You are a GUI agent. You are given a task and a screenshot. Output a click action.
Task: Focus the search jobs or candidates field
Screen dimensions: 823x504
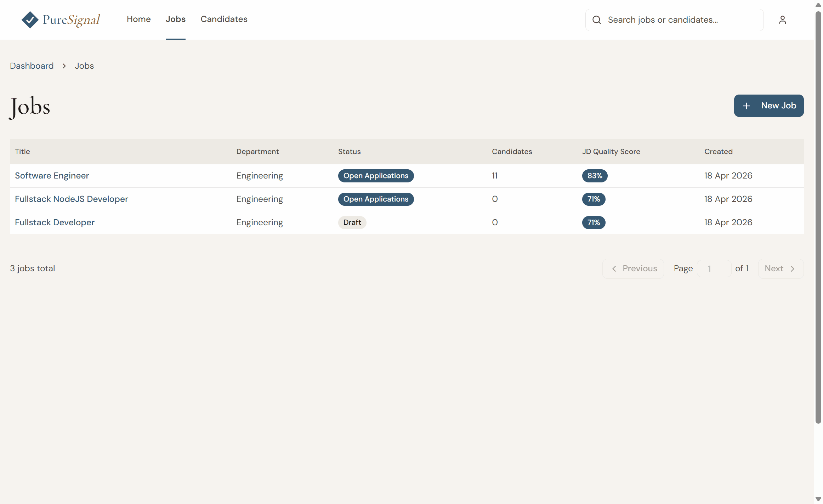click(674, 20)
